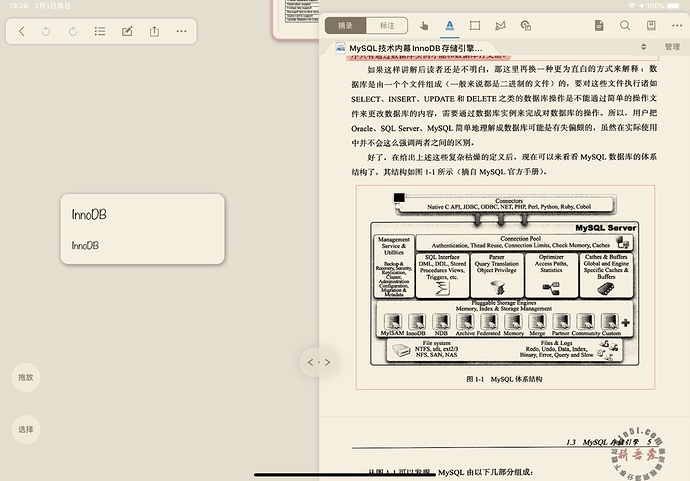Image resolution: width=690 pixels, height=481 pixels.
Task: Select the MySQL architecture figure excerpt
Action: [505, 287]
